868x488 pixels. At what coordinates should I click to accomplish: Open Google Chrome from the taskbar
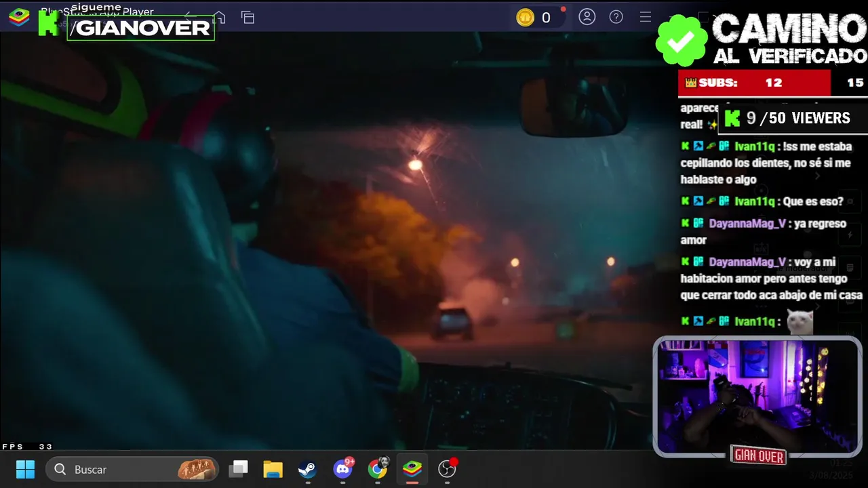click(x=378, y=468)
